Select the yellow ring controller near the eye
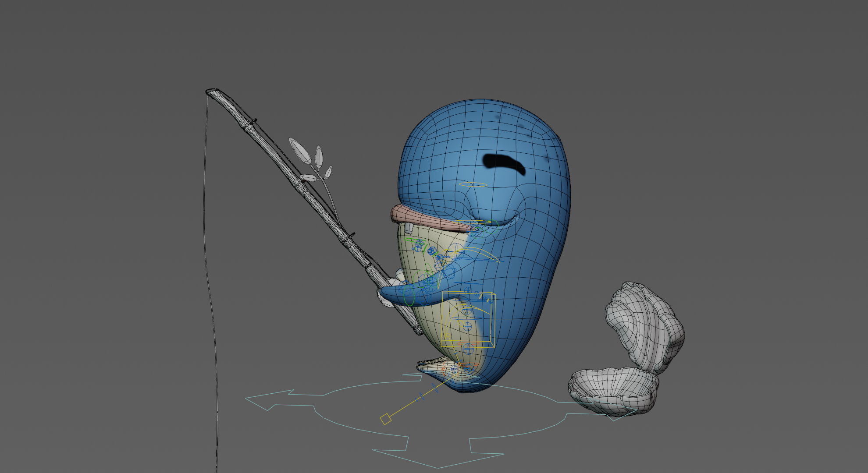The height and width of the screenshot is (473, 868). coord(473,185)
